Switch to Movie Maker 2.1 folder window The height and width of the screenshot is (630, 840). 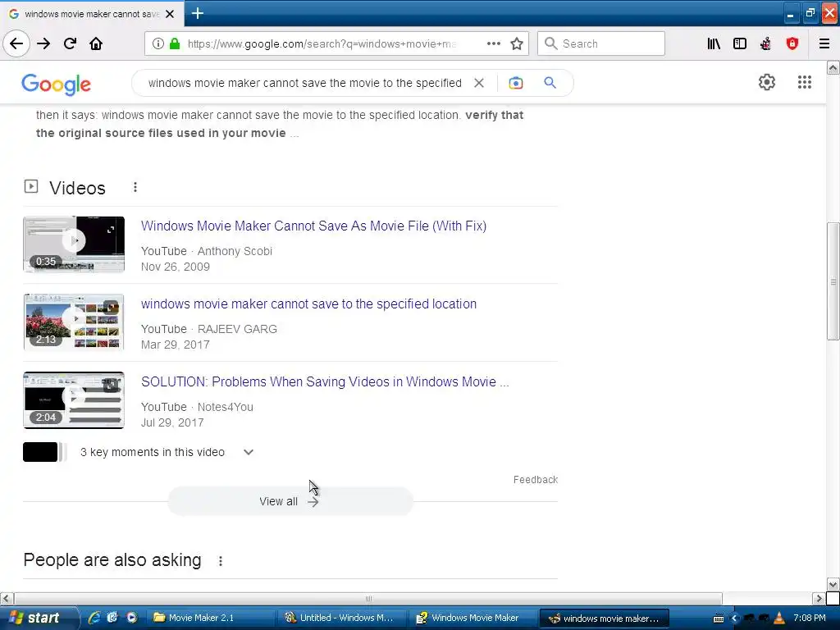[209, 618]
